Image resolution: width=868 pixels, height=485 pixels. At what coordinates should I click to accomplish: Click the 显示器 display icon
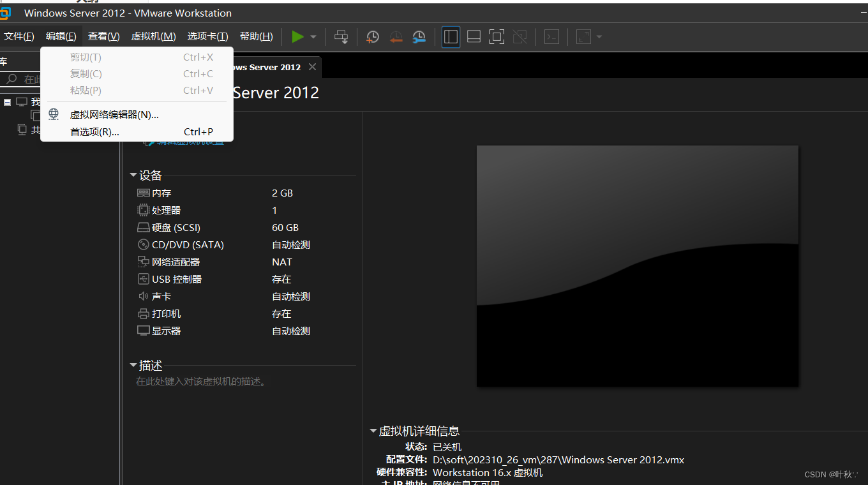[x=144, y=331]
